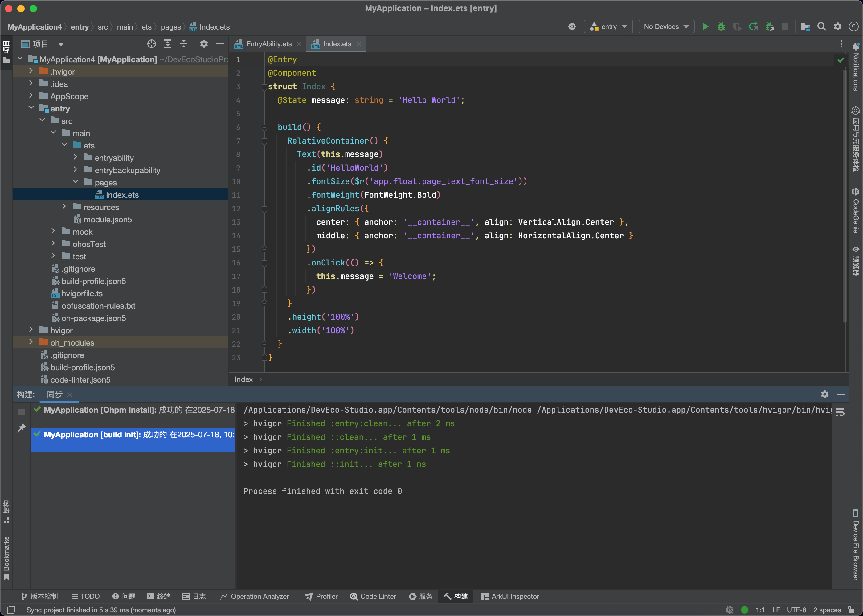Click the 1:1 cursor position indicator

pyautogui.click(x=760, y=610)
